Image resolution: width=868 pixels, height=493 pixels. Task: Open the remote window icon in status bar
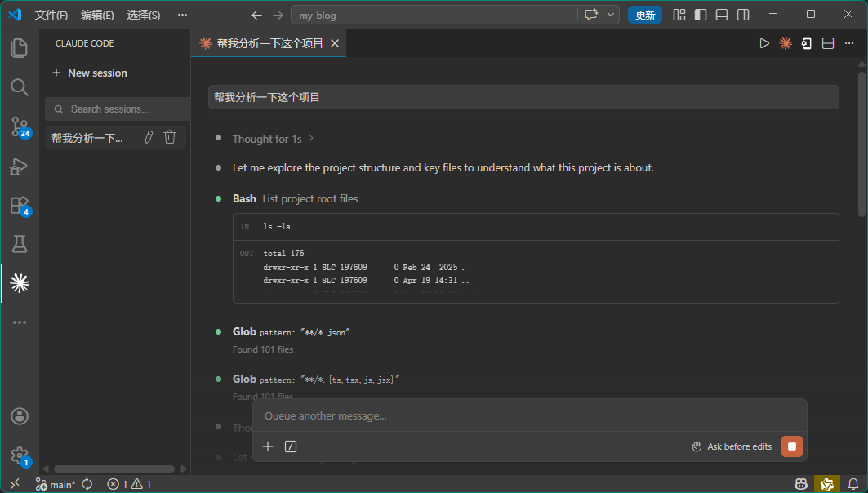tap(15, 484)
